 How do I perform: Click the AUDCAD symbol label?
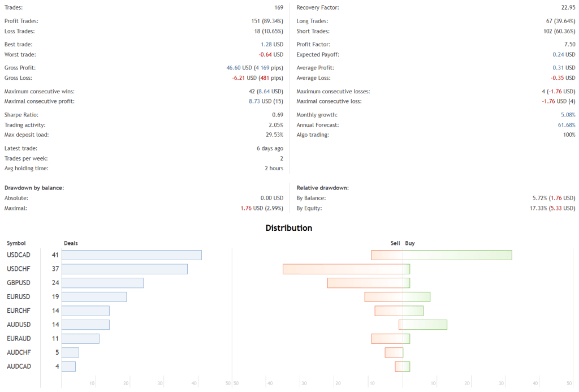point(19,367)
